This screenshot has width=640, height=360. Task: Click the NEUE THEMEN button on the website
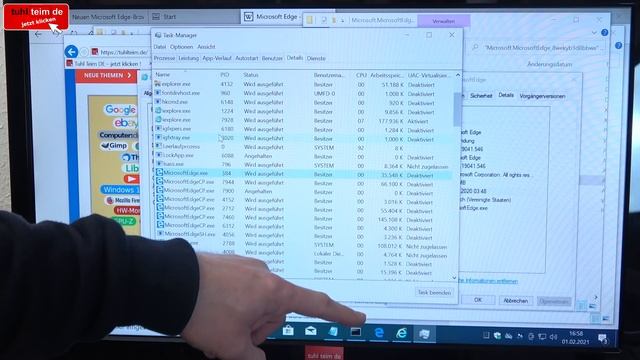(x=107, y=76)
